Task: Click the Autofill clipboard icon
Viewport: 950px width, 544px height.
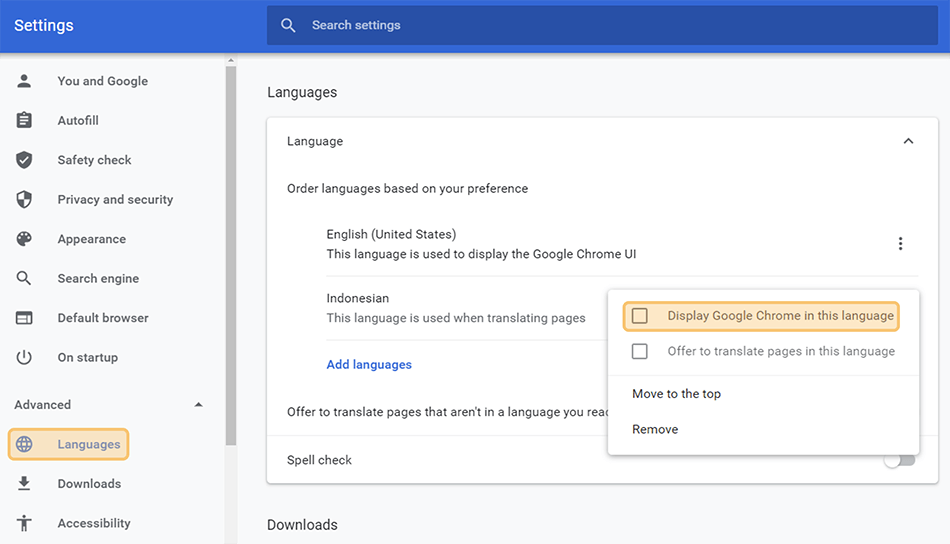Action: 24,121
